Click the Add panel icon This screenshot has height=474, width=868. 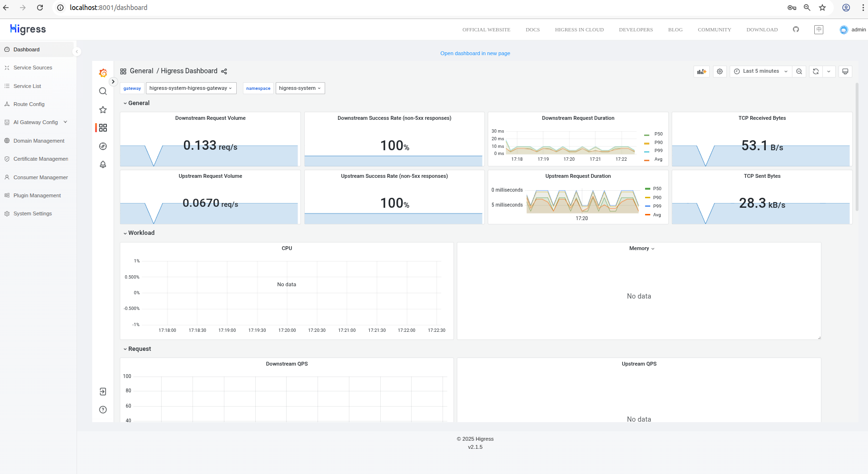(702, 71)
